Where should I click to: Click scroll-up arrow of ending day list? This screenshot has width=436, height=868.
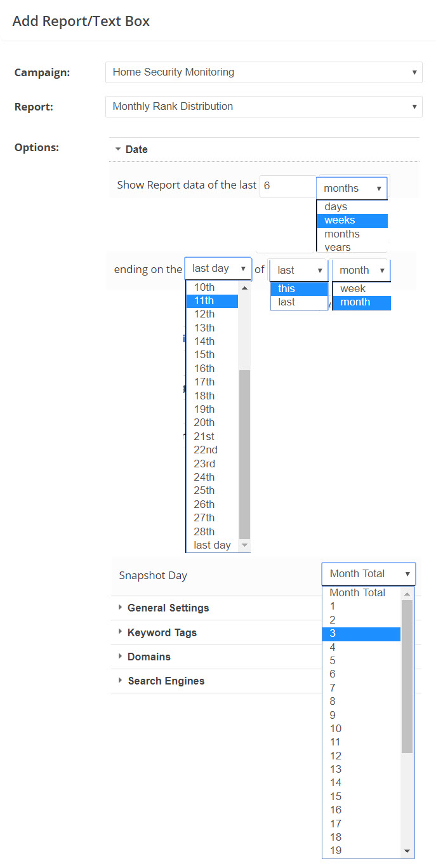point(244,288)
